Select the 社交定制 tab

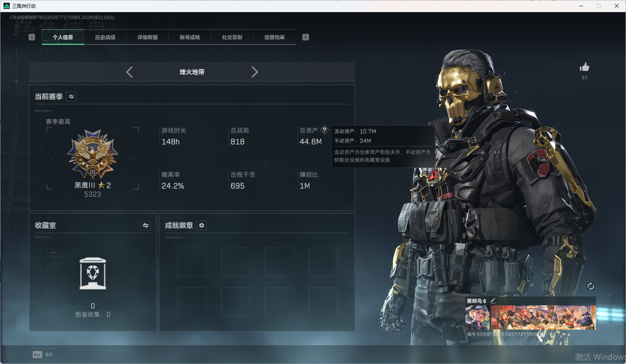[x=232, y=37]
